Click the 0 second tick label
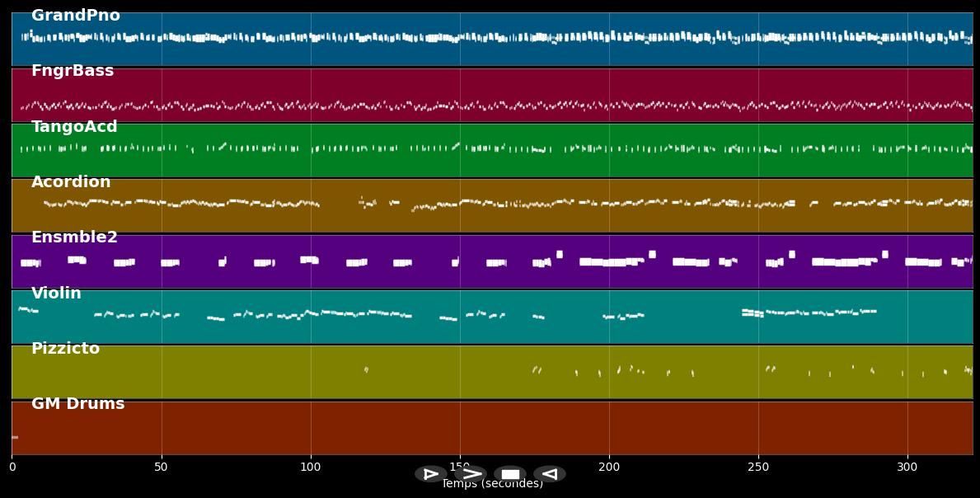Image resolution: width=980 pixels, height=498 pixels. coord(12,467)
